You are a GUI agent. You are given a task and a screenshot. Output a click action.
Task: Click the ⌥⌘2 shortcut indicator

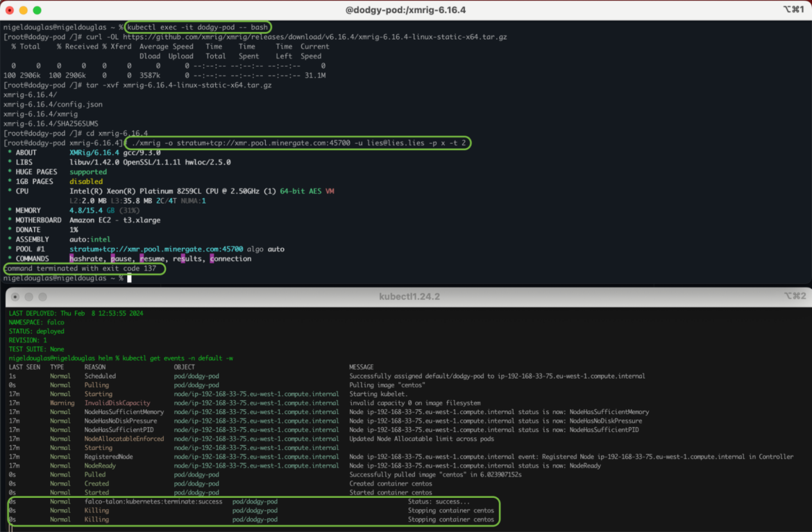coord(795,296)
